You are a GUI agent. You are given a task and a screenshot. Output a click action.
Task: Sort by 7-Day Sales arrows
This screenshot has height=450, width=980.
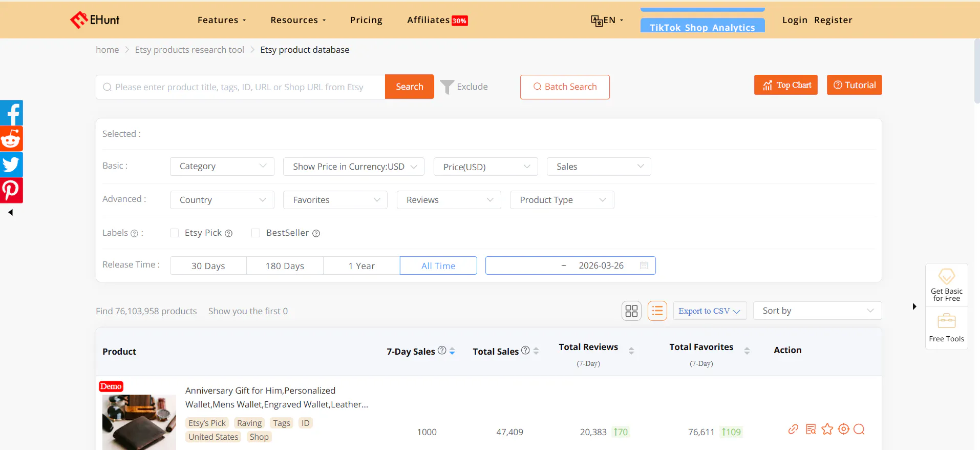(452, 351)
